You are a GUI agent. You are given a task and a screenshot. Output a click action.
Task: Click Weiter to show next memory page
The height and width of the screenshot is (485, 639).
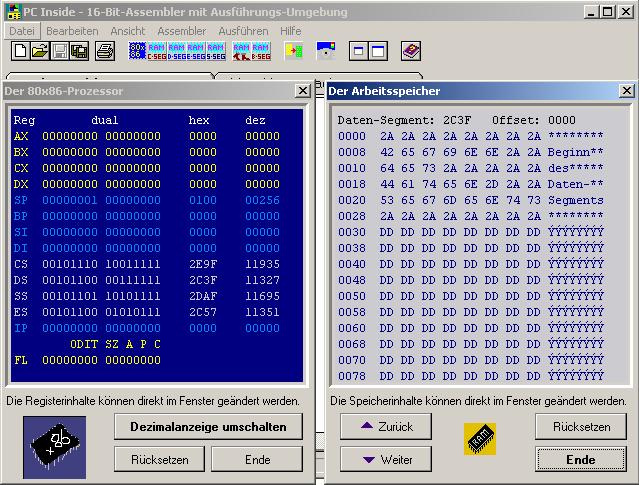(x=385, y=459)
